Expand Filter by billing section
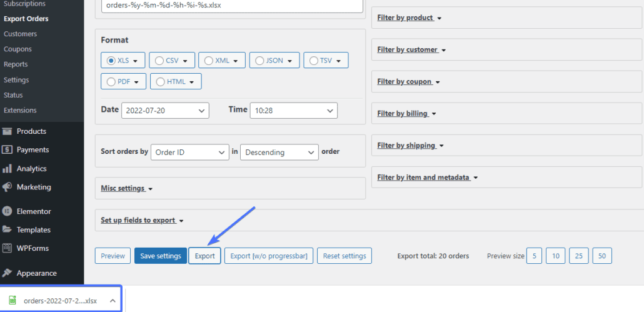 [406, 114]
